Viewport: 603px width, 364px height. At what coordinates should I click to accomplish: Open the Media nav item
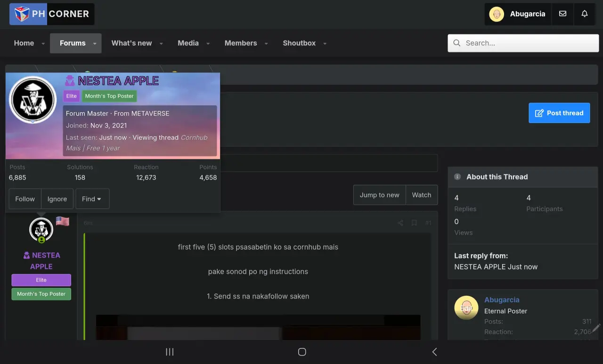[188, 43]
